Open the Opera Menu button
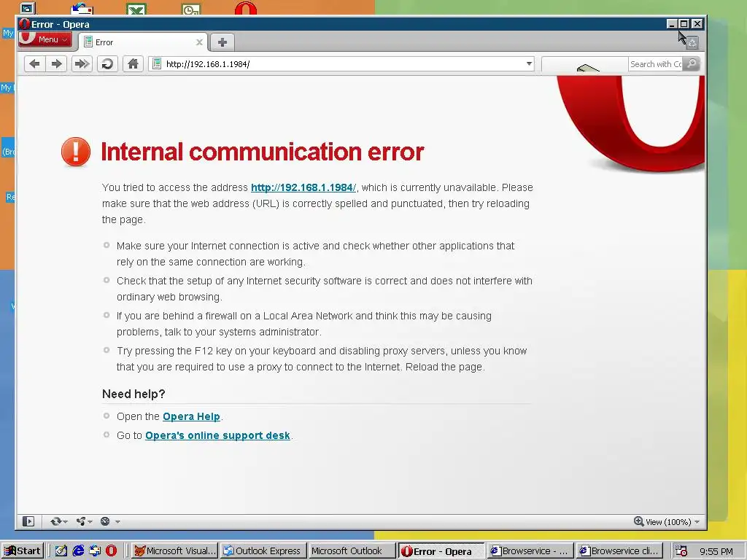The width and height of the screenshot is (747, 560). point(45,39)
